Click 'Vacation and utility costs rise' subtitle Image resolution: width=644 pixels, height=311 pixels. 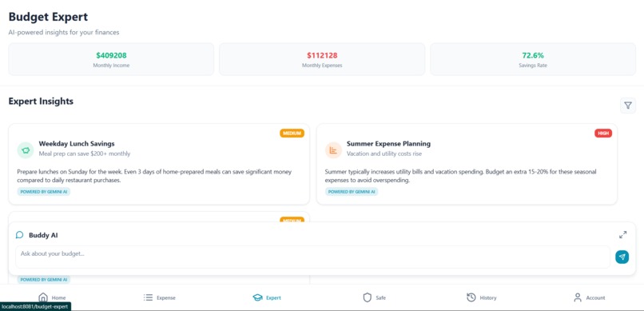coord(384,154)
